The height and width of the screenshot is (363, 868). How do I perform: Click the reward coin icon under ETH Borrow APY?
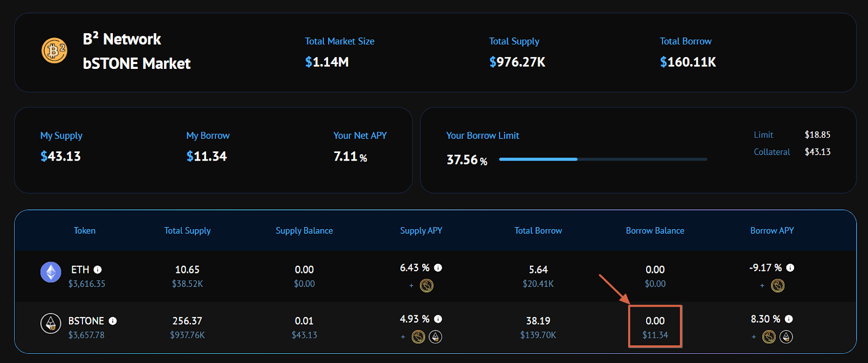pos(778,285)
